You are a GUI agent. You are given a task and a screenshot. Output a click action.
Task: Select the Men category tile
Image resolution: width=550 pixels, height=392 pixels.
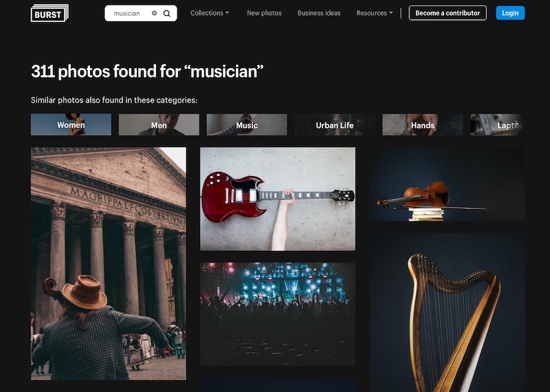tap(159, 124)
